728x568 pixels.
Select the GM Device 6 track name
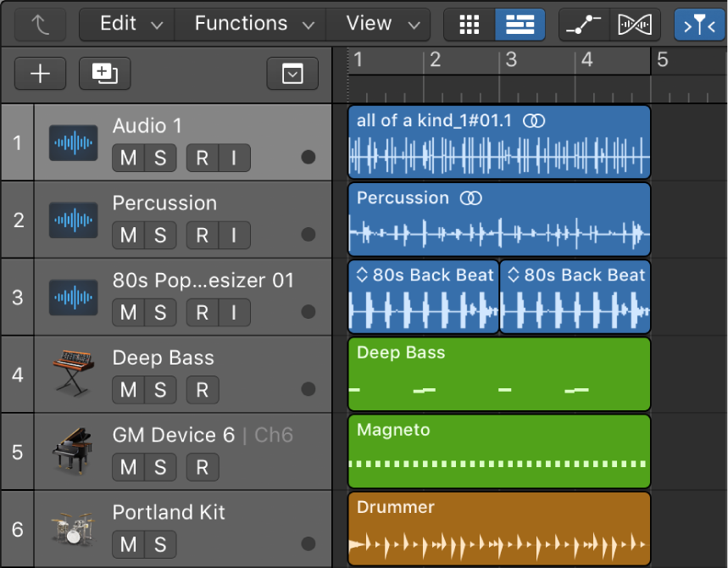click(174, 435)
